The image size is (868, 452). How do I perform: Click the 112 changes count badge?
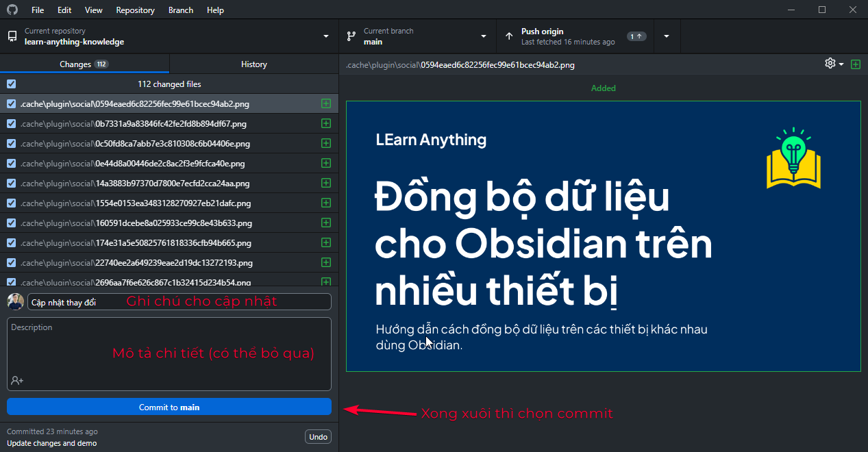click(101, 64)
